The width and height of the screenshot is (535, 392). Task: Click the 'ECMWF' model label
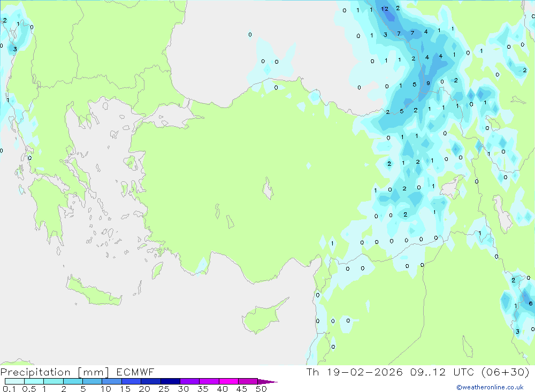135,372
